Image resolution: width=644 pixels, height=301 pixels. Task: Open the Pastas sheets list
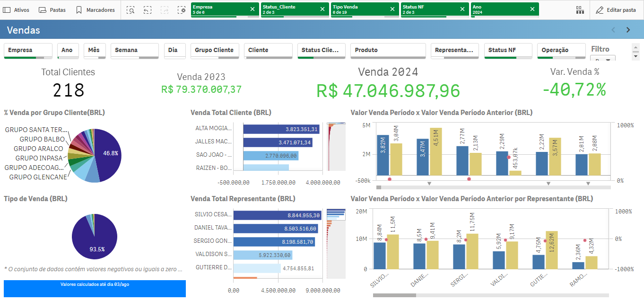tap(52, 10)
